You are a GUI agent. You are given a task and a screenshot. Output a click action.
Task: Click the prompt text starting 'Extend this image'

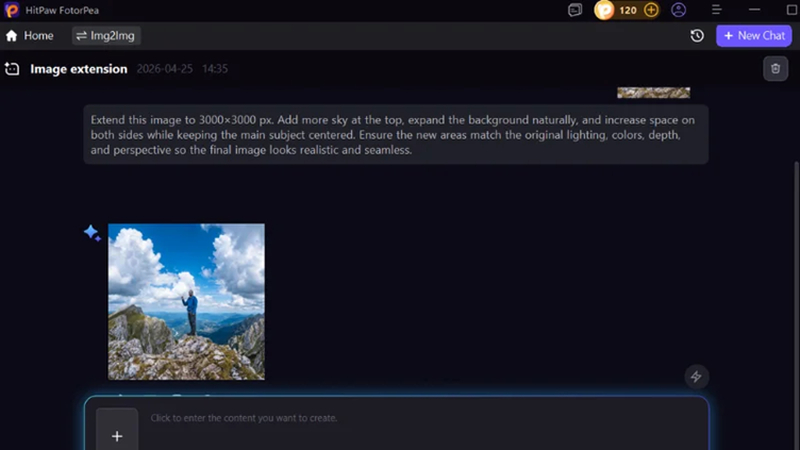click(x=395, y=135)
